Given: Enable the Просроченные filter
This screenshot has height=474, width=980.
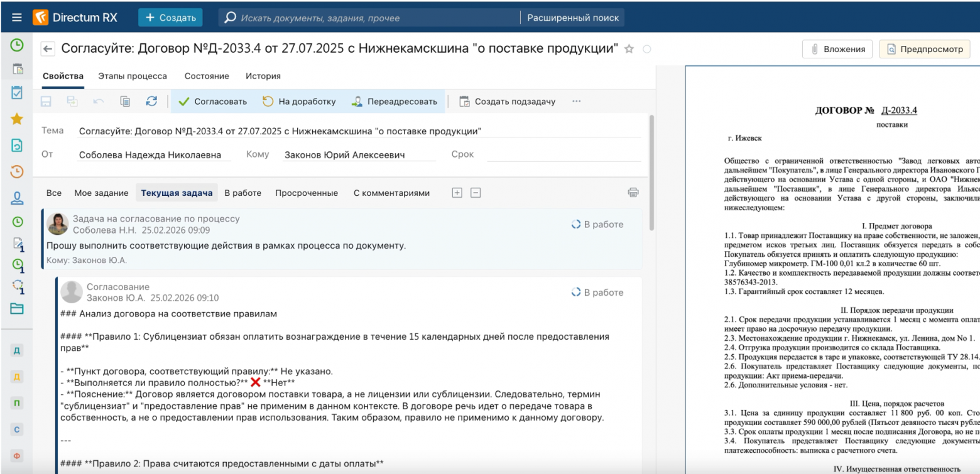Looking at the screenshot, I should pyautogui.click(x=307, y=193).
